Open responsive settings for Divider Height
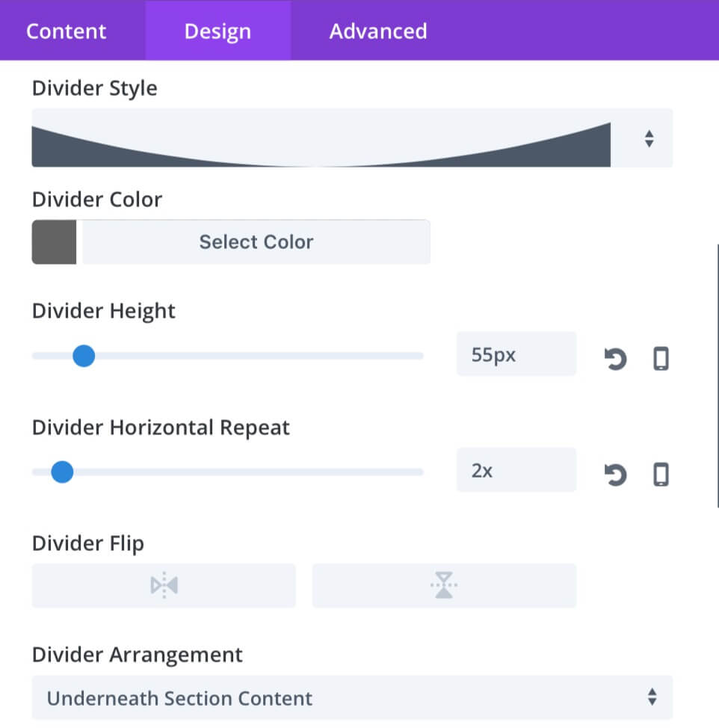The height and width of the screenshot is (728, 719). click(661, 359)
